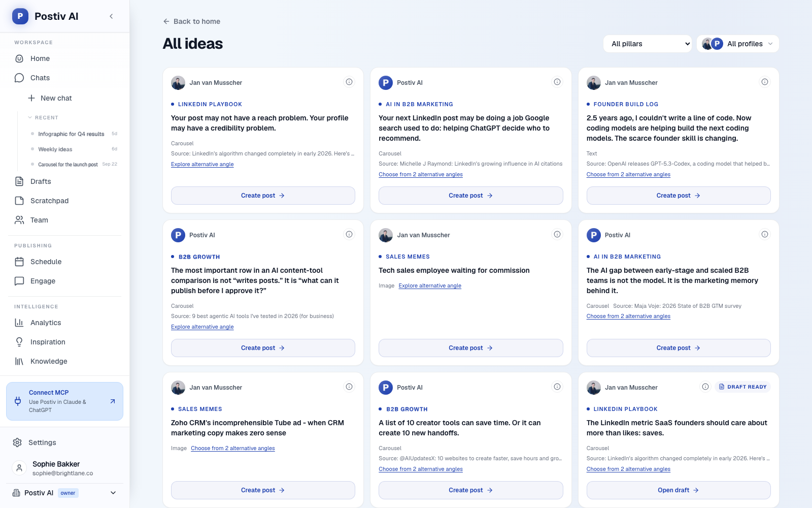Click the Jan van Musscher avatar on first card
This screenshot has width=812, height=508.
point(178,83)
